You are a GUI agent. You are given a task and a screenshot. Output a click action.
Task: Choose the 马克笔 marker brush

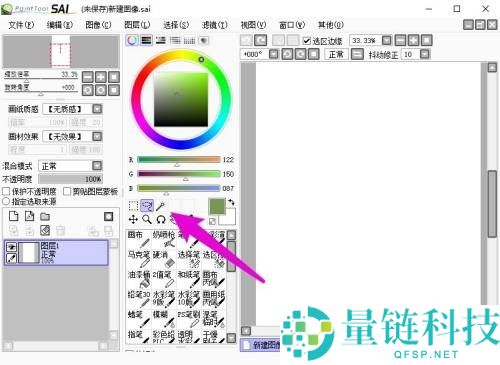point(139,259)
